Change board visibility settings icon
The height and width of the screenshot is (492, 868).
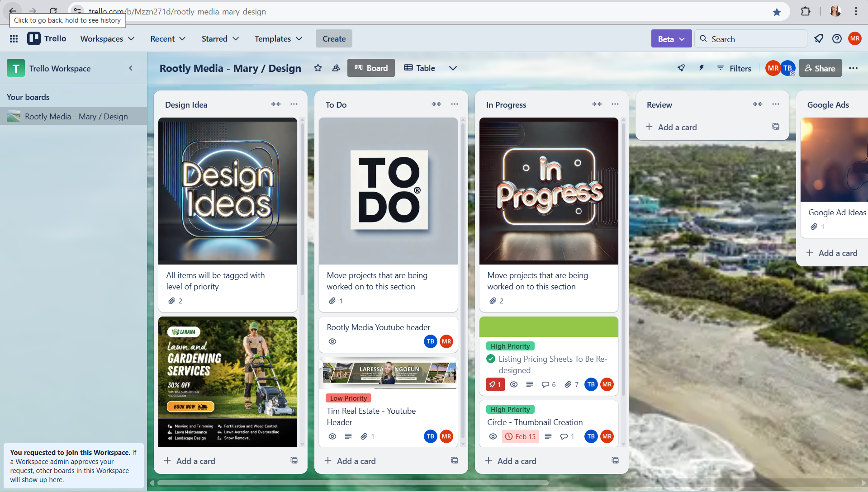tap(336, 68)
